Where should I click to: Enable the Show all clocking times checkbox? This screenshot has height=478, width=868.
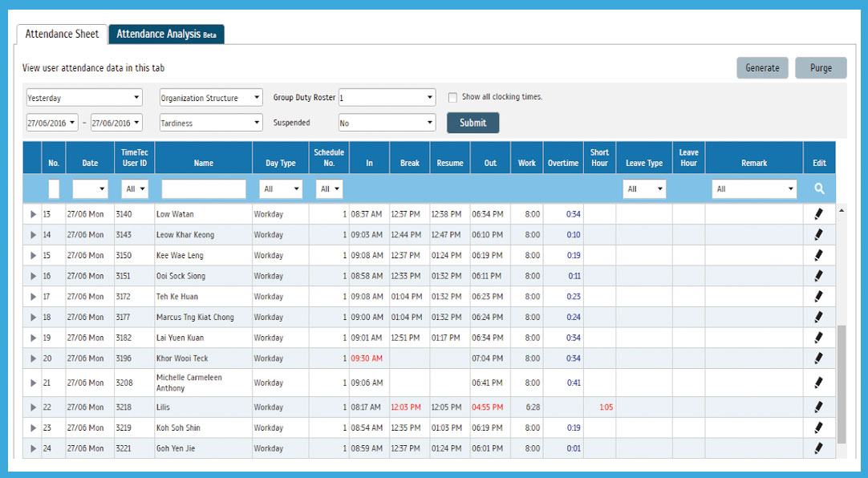pyautogui.click(x=453, y=96)
